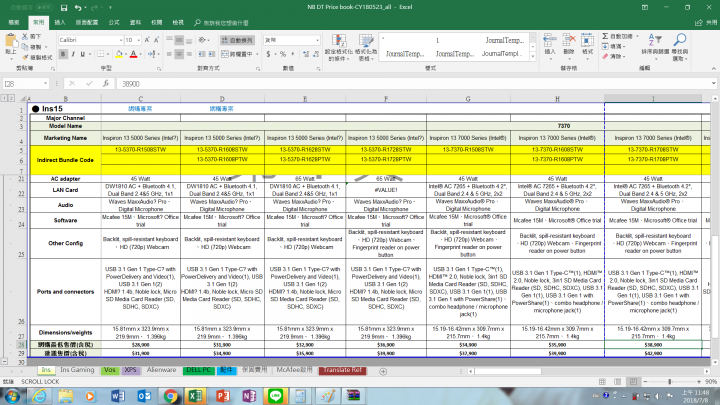Screen dimensions: 720x405
Task: Click the Tell Me search box
Action: point(221,22)
